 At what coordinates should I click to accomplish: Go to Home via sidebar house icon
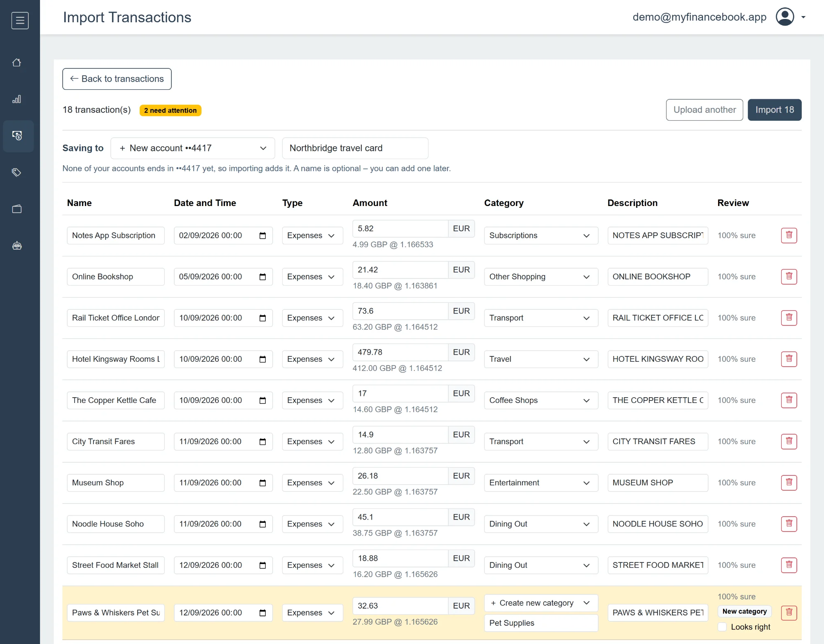tap(17, 63)
